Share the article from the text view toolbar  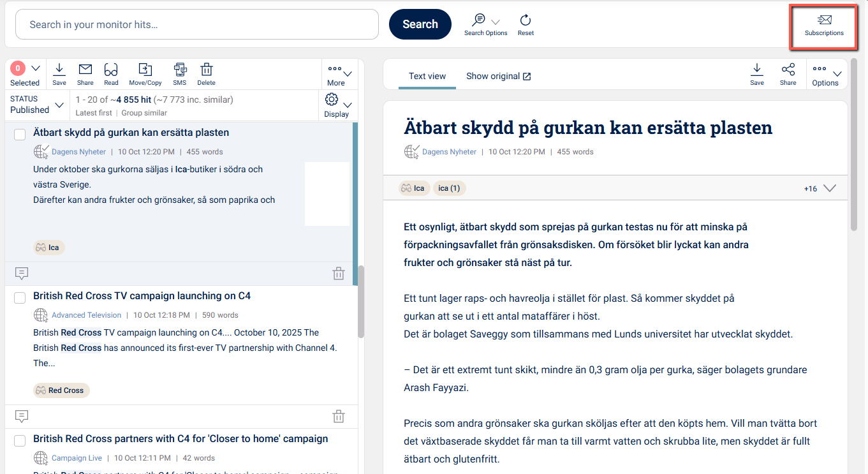tap(788, 70)
